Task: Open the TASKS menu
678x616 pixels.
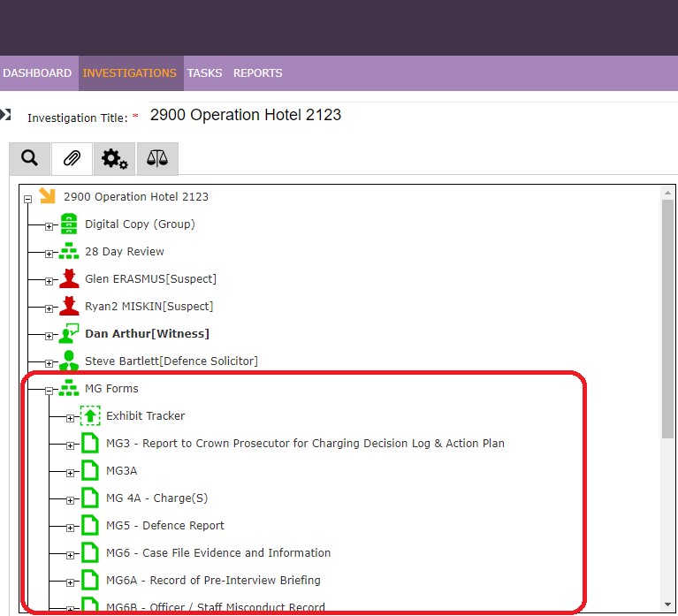Action: (204, 73)
